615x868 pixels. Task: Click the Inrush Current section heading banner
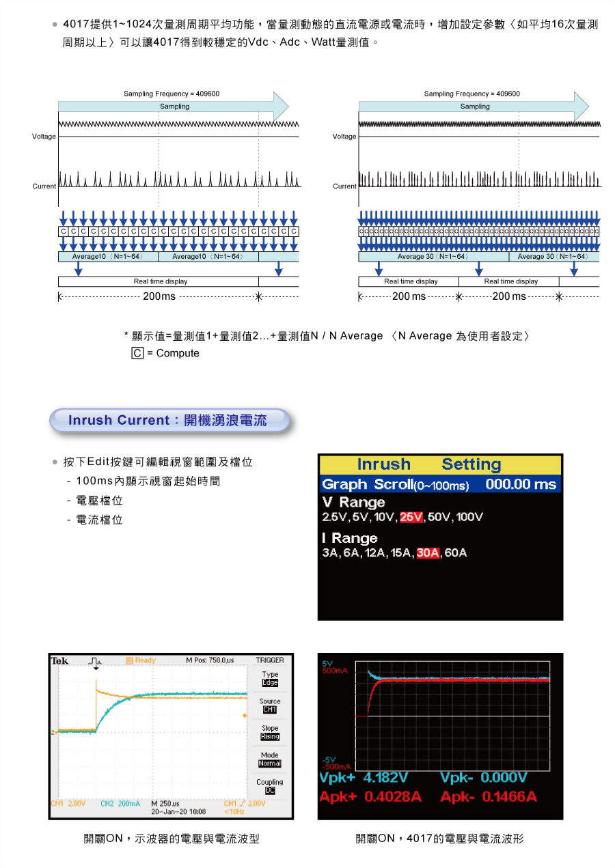click(x=169, y=421)
